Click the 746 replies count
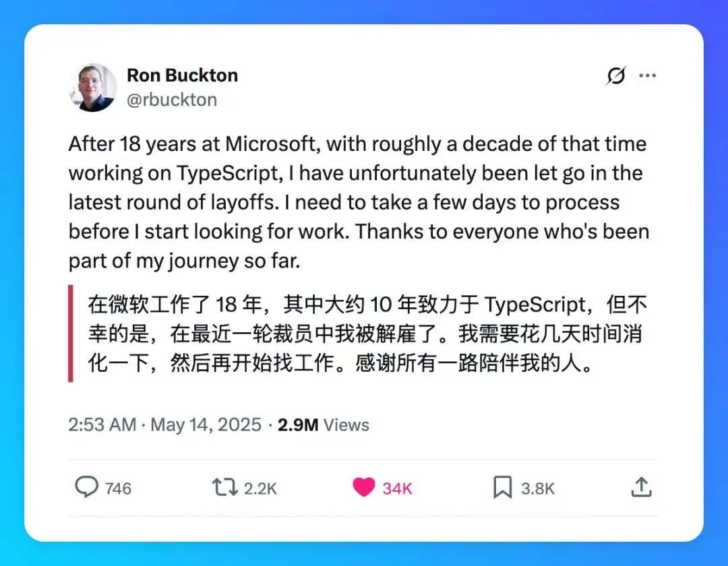728x566 pixels. tap(118, 489)
